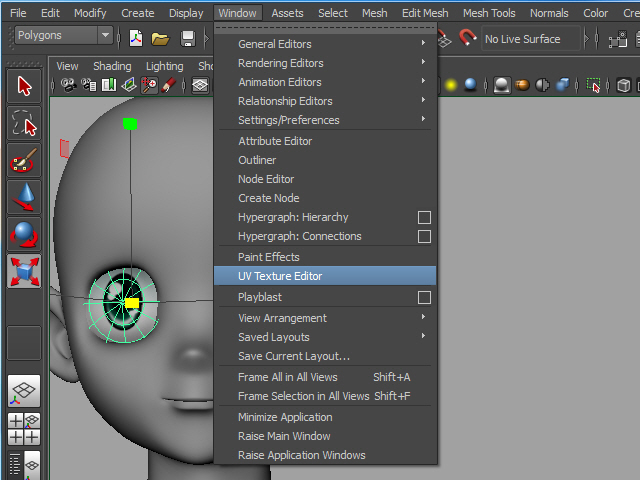Open the Normals menu
The image size is (640, 480).
pos(549,13)
